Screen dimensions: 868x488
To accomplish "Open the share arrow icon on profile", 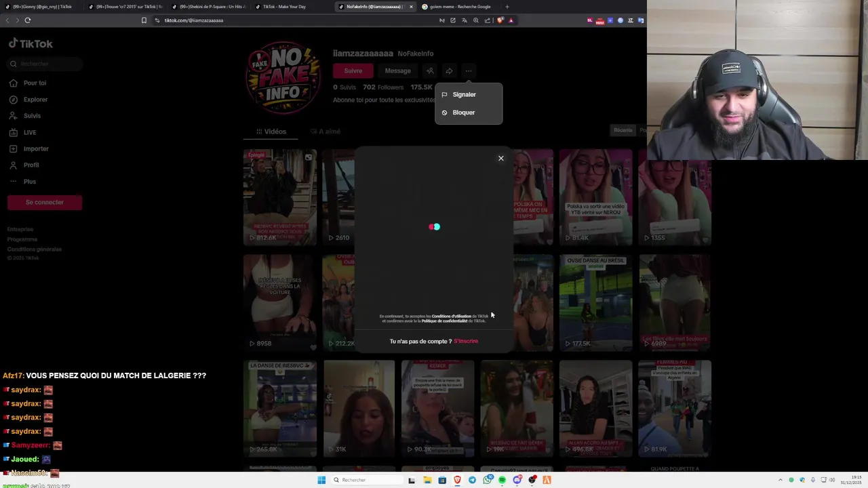I will click(x=449, y=70).
